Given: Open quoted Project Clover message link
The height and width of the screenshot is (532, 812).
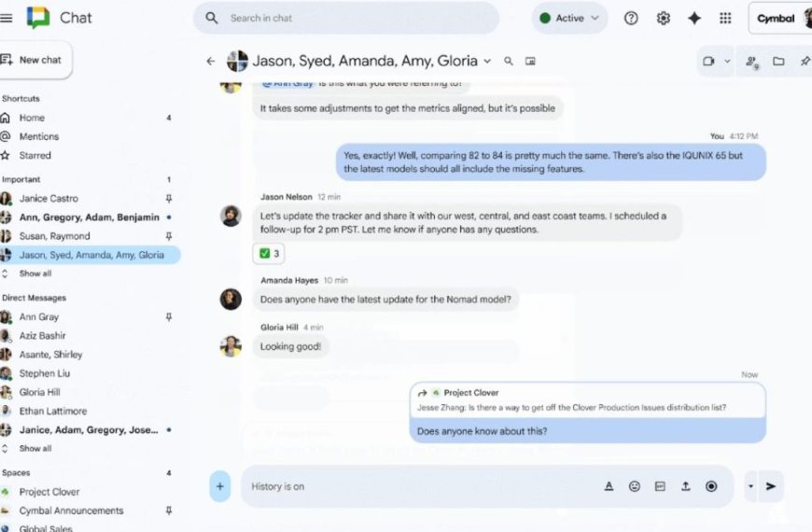Looking at the screenshot, I should coord(588,399).
